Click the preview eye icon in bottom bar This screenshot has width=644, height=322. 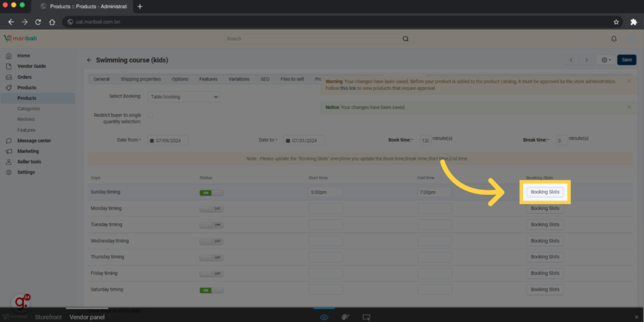(x=324, y=317)
